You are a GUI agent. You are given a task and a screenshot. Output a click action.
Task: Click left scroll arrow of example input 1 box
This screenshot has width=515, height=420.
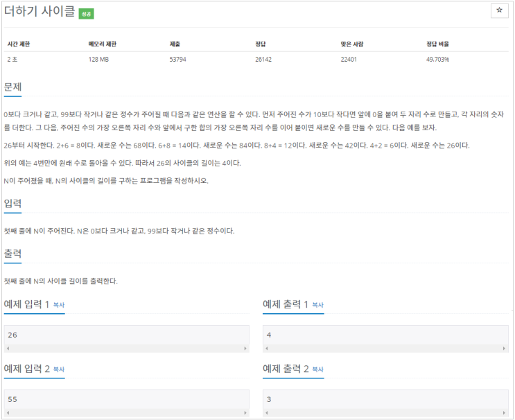8,349
